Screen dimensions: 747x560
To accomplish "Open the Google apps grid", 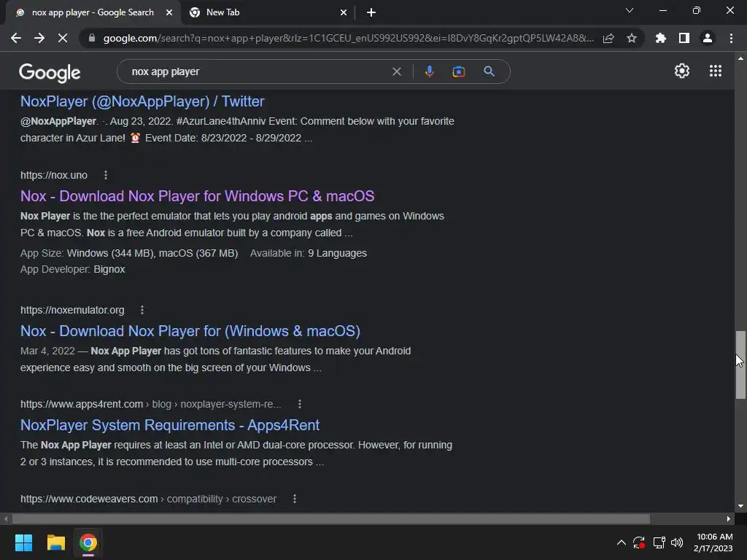I will (716, 71).
